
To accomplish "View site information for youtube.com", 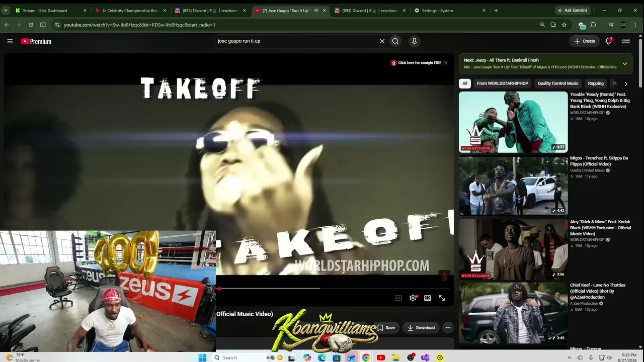I will pyautogui.click(x=57, y=25).
